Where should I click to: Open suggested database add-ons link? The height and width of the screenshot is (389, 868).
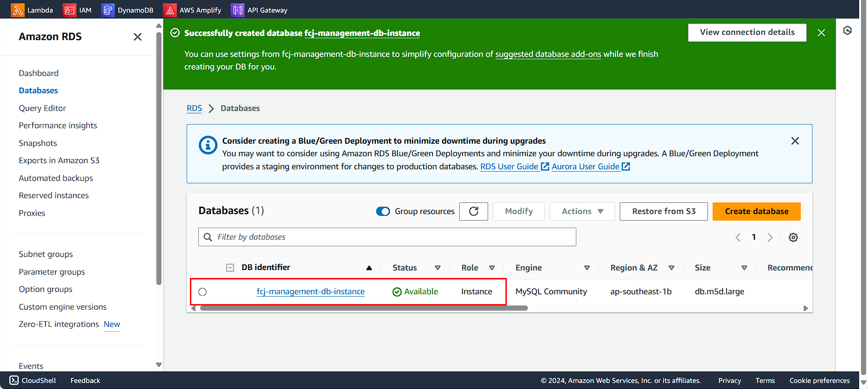[x=548, y=54]
